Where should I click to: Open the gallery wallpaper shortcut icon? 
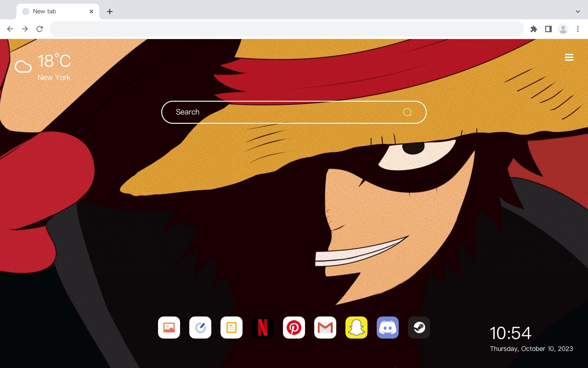(169, 328)
